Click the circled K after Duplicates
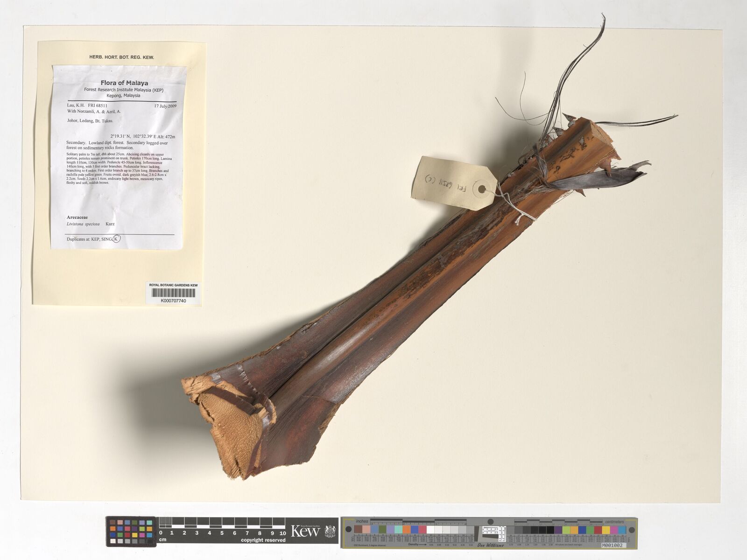This screenshot has width=747, height=560. click(116, 239)
